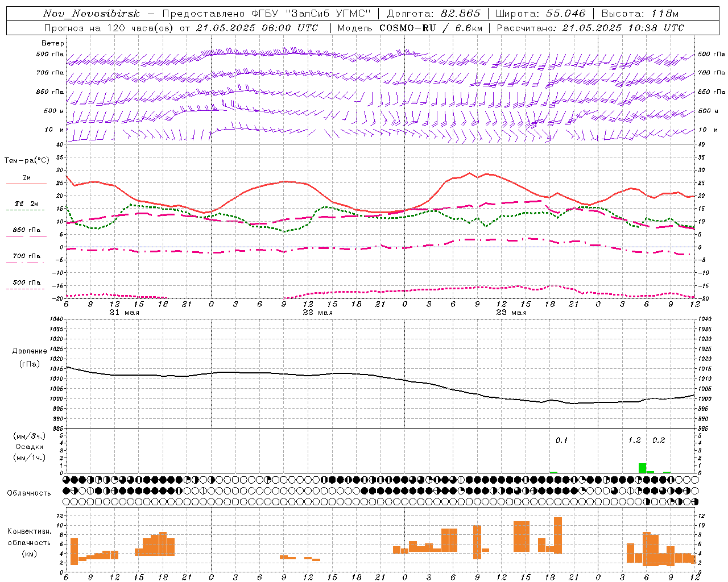The height and width of the screenshot is (582, 728).
Task: Click the "Давление" pressure panel label
Action: (x=30, y=351)
